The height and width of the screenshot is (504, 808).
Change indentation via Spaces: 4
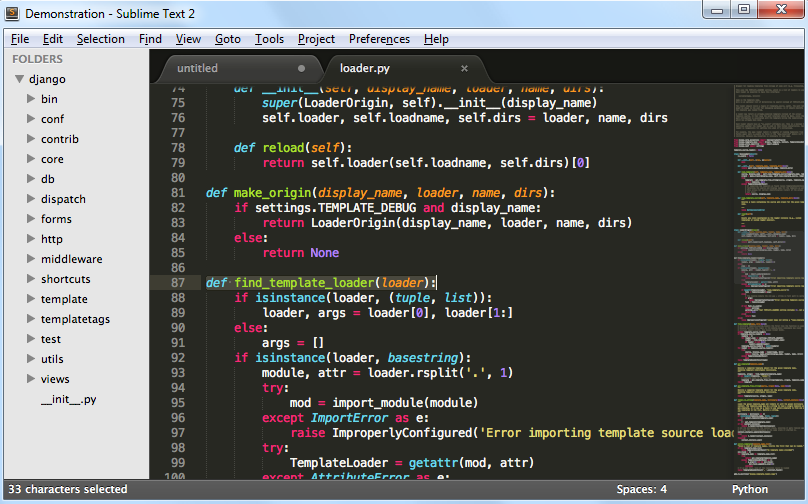(x=642, y=489)
